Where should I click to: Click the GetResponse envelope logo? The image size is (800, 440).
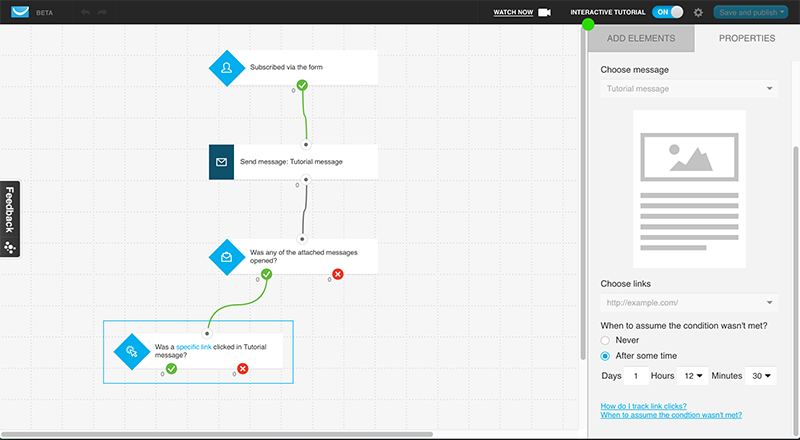pyautogui.click(x=20, y=12)
